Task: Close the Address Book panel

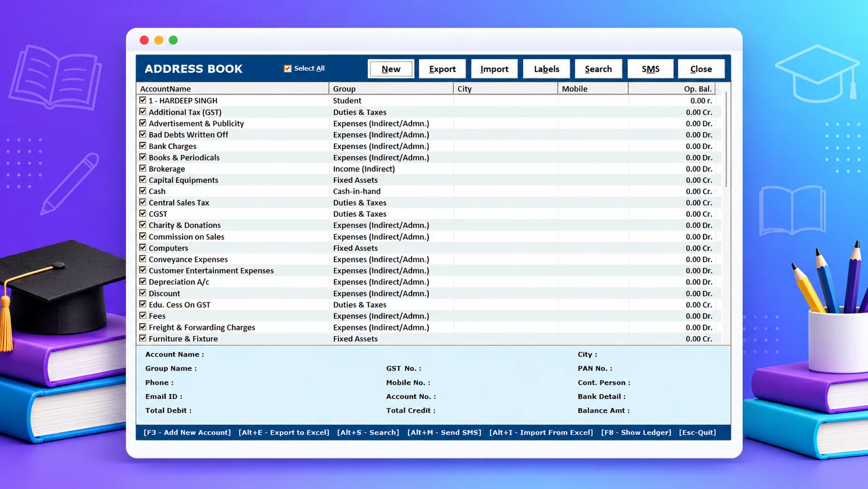Action: click(701, 69)
